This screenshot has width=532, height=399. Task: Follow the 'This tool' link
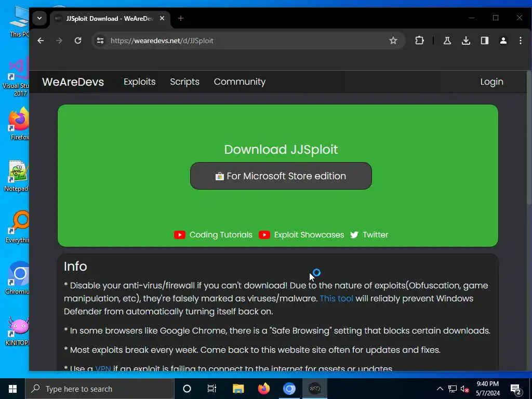click(x=336, y=299)
